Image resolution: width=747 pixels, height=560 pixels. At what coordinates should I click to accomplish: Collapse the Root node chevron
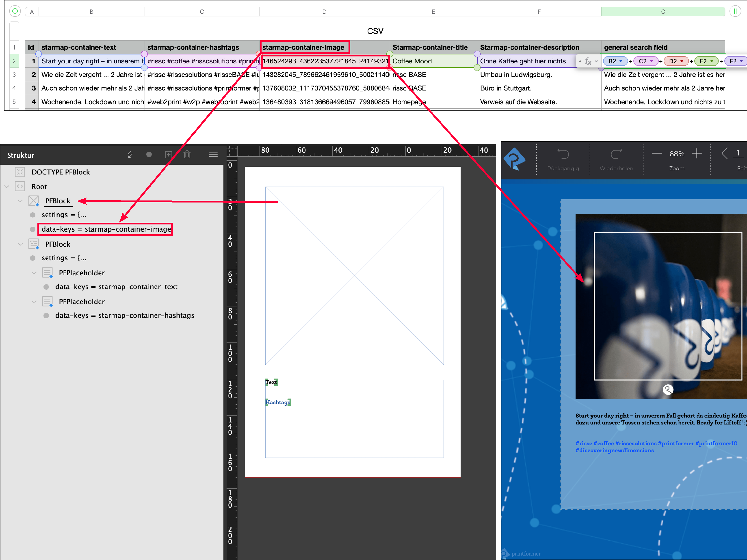point(7,187)
